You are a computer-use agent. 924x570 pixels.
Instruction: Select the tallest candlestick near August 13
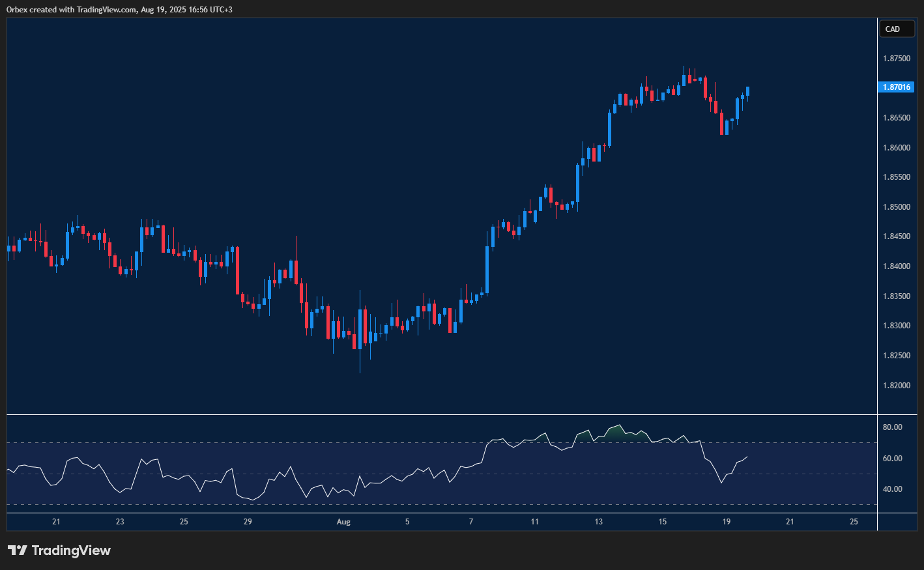click(610, 130)
